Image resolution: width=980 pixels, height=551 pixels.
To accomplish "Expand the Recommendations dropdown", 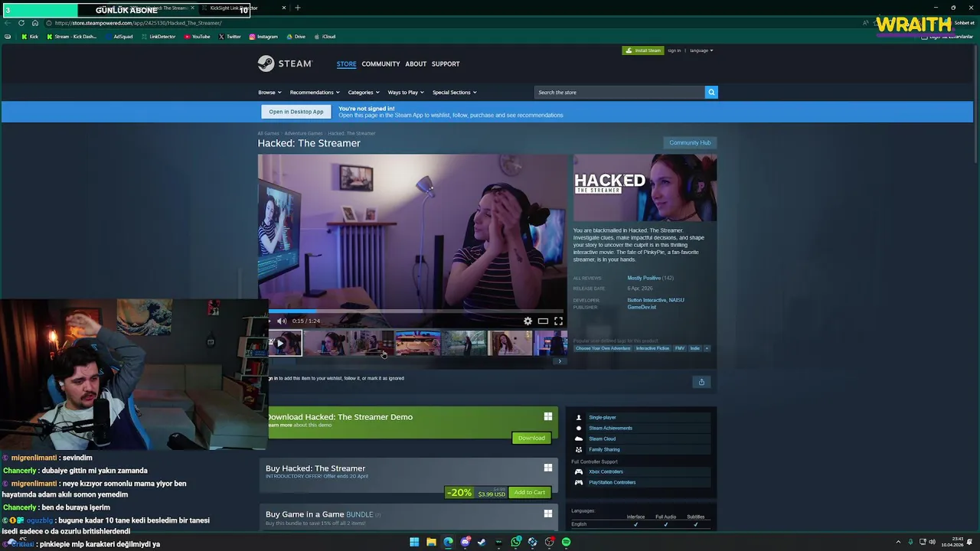I will click(x=315, y=93).
